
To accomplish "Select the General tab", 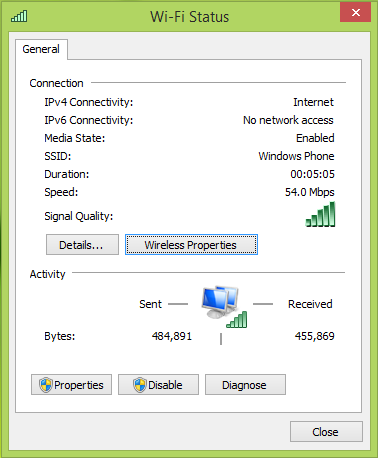I will coord(41,49).
